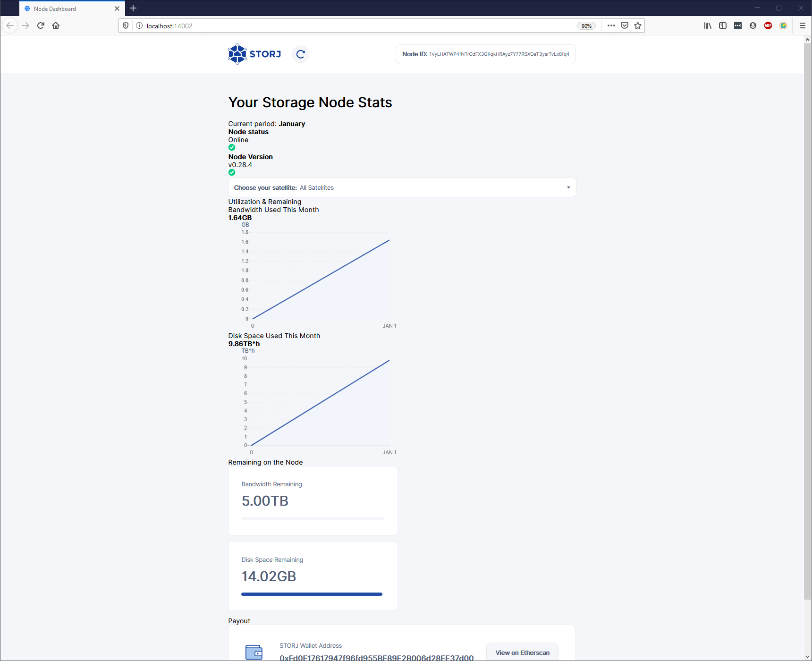Screen dimensions: 812x661
Task: Click the Storj dashboard refresh icon
Action: click(x=300, y=54)
